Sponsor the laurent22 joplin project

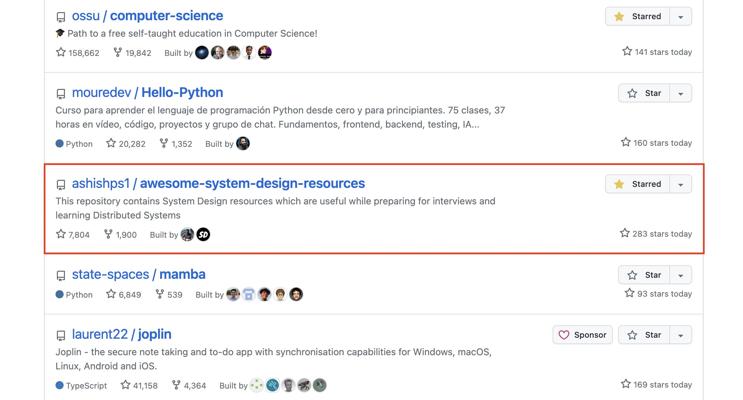(x=582, y=335)
